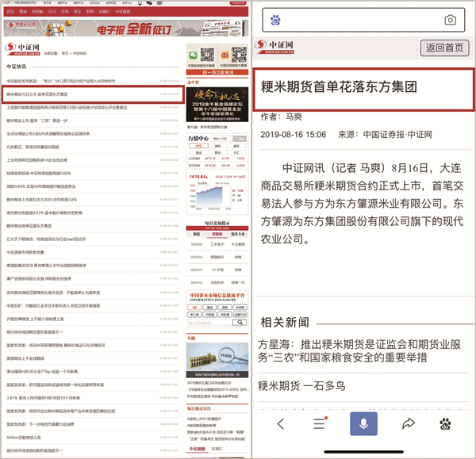Viewport: 476px width, 459px height.
Task: Click the phone icon in the desktop top bar
Action: (x=140, y=3)
